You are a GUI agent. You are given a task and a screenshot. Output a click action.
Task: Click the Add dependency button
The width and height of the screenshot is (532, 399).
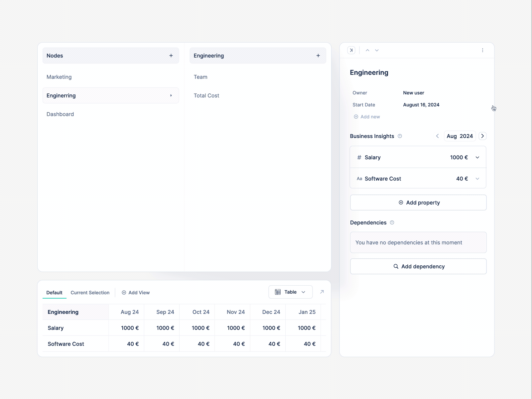[x=418, y=266]
